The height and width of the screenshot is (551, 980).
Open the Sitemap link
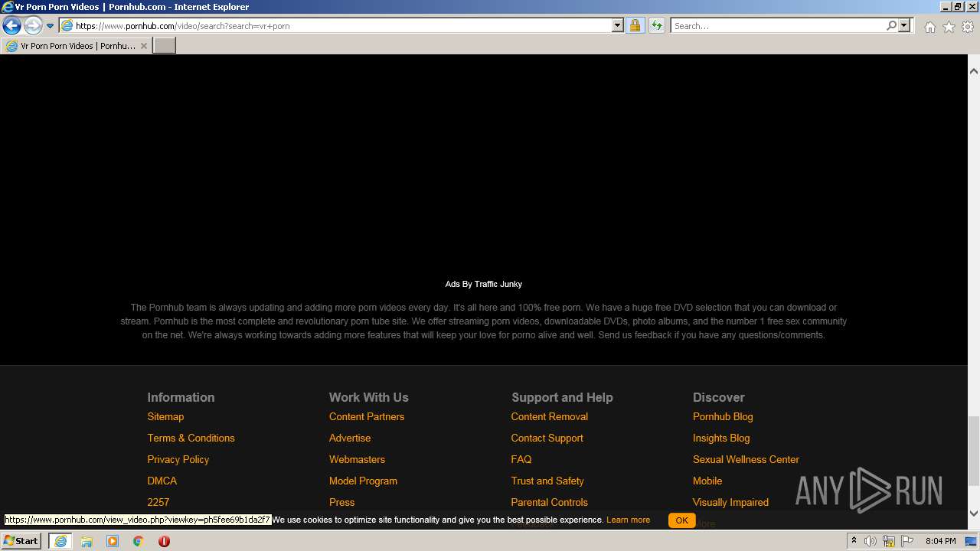tap(165, 416)
